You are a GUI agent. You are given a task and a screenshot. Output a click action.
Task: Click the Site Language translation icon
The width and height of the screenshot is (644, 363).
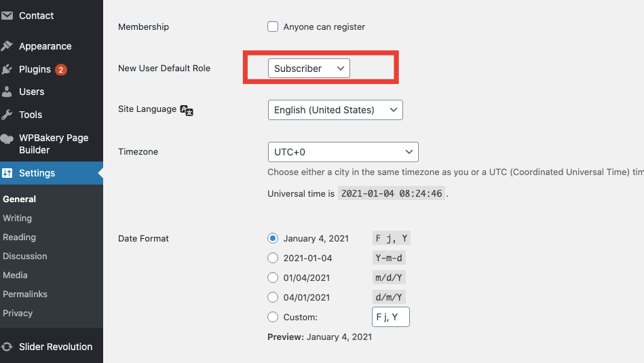pos(187,110)
